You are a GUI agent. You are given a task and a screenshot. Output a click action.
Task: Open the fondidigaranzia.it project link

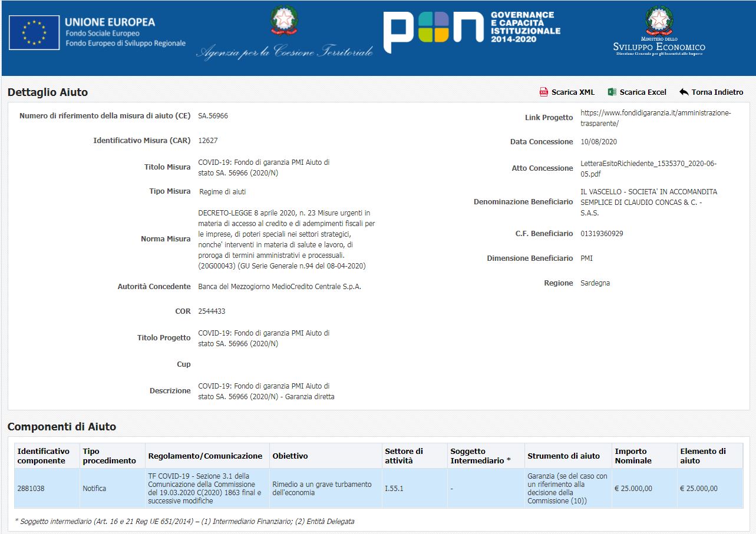click(x=655, y=118)
